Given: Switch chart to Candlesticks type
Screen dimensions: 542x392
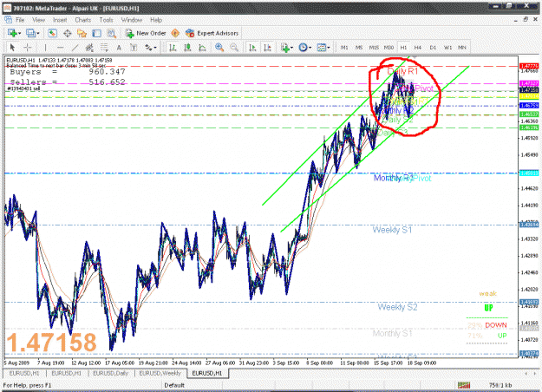Looking at the screenshot, I should click(187, 48).
